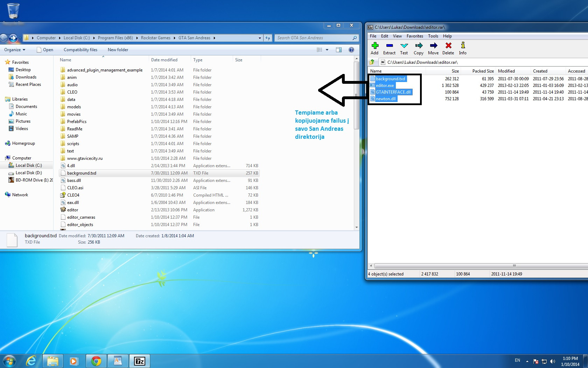Open the Organize dropdown in Explorer
588x368 pixels.
[x=15, y=50]
